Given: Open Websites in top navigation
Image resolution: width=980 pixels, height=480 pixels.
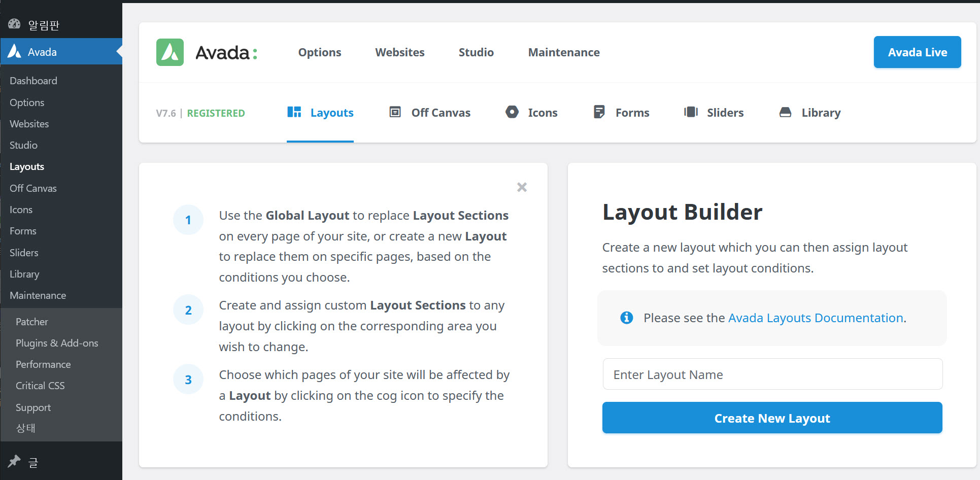Looking at the screenshot, I should 400,52.
